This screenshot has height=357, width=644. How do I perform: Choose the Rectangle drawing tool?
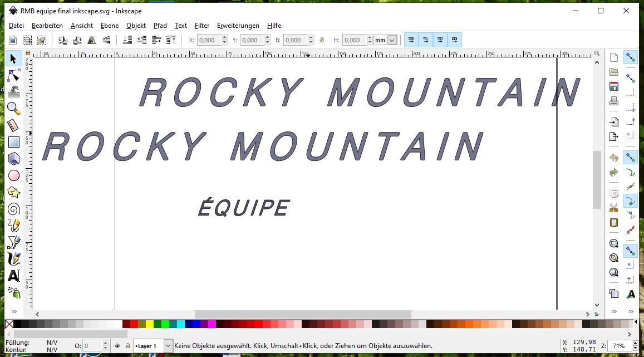13,143
